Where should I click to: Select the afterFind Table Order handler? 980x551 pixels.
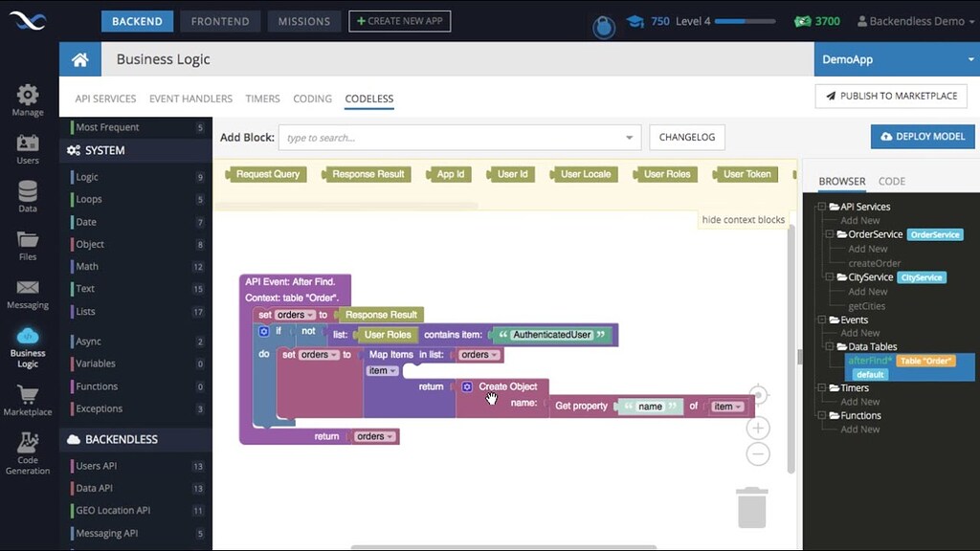910,367
